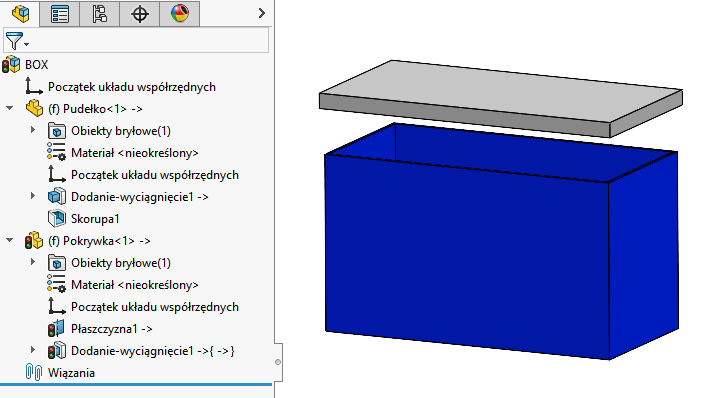Click the panel collapse handle on splitter
The height and width of the screenshot is (398, 713).
coord(278,362)
